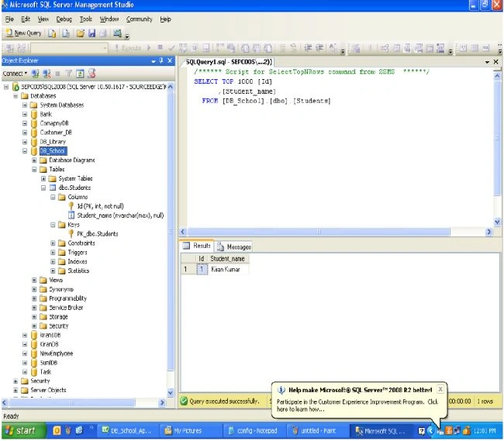The image size is (504, 441).
Task: Select the DB_School database
Action: [53, 151]
